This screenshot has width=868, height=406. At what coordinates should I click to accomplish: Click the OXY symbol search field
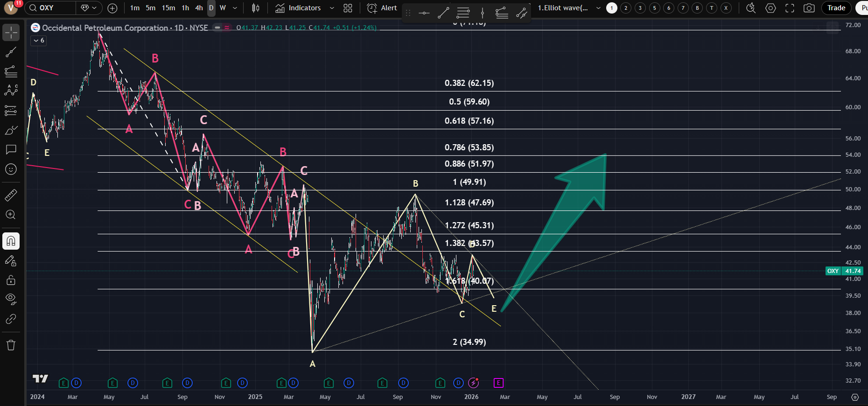(50, 8)
